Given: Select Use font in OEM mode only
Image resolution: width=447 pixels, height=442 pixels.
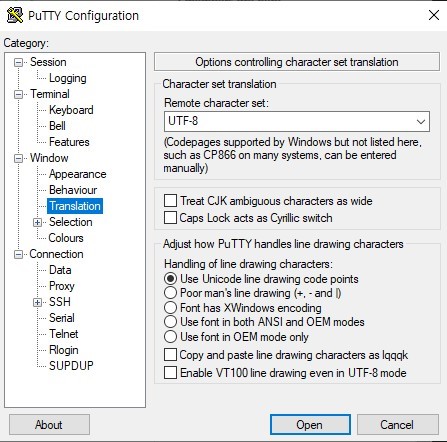Looking at the screenshot, I should click(x=170, y=336).
